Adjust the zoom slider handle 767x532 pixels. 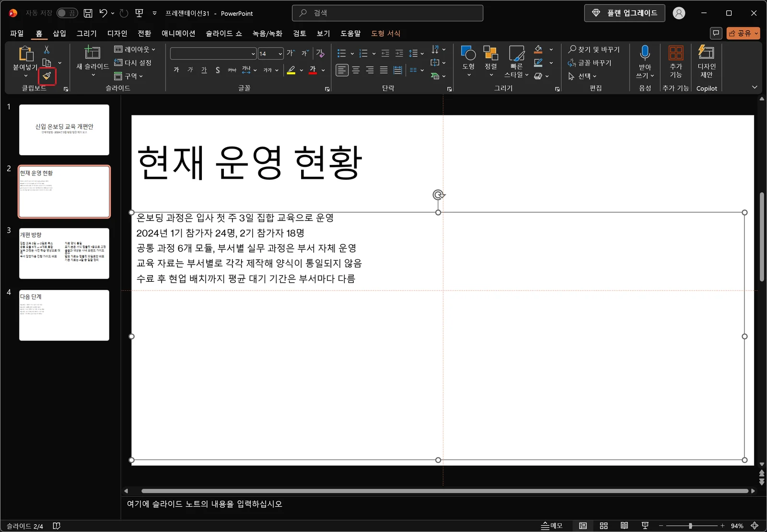pos(690,526)
